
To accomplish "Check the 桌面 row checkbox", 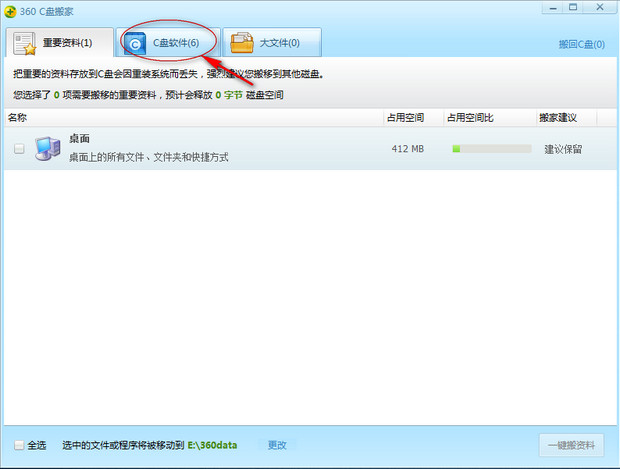I will (x=19, y=149).
